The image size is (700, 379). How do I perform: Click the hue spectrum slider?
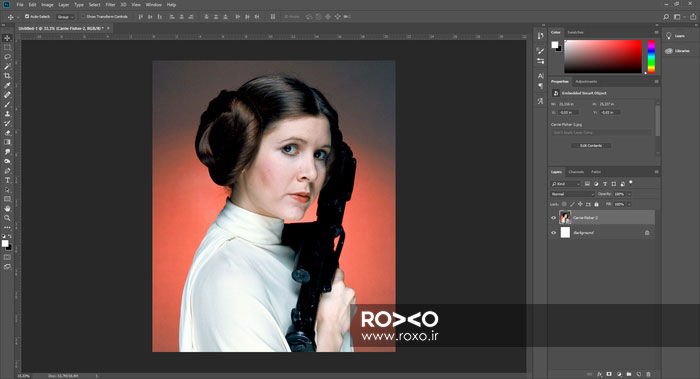651,57
